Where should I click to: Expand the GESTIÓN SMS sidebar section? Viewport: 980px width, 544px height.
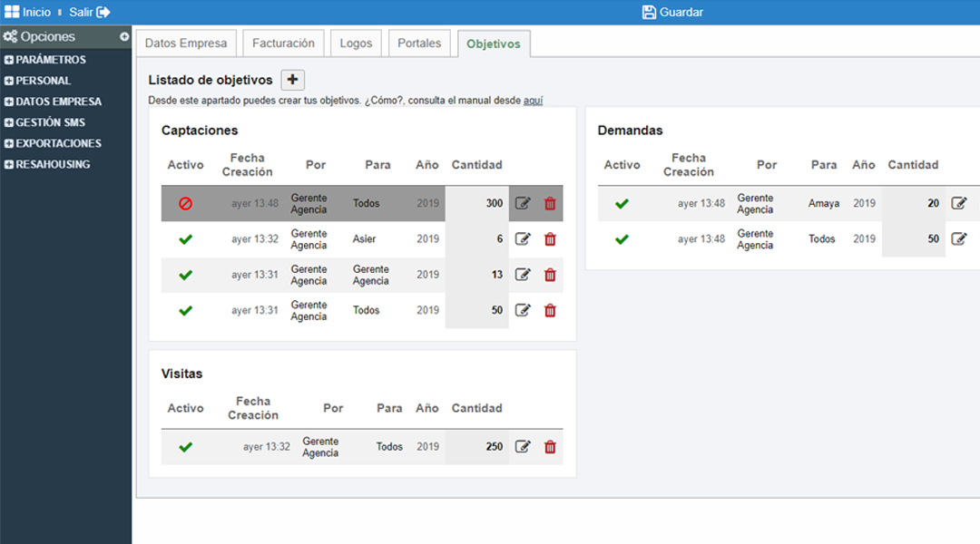(x=45, y=122)
